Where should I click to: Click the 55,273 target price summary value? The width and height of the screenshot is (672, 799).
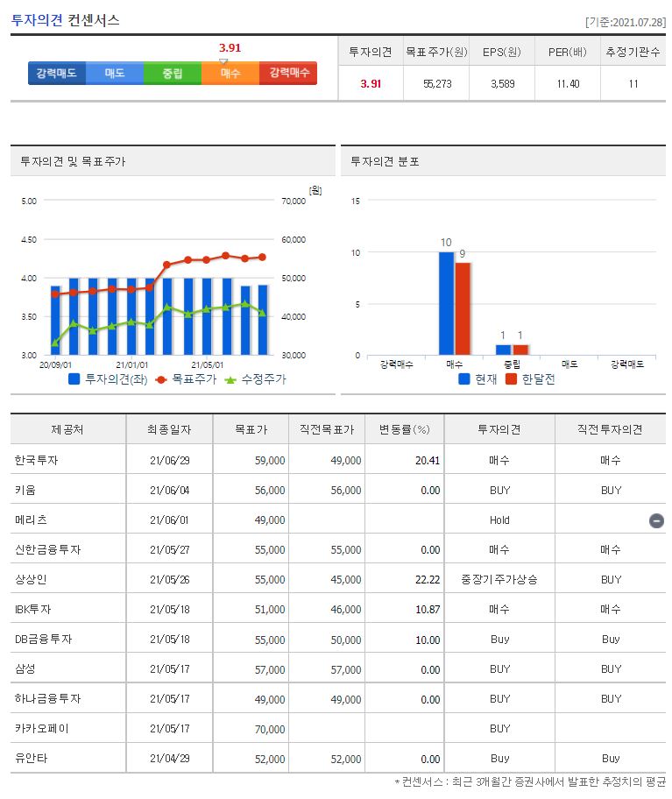click(x=437, y=84)
